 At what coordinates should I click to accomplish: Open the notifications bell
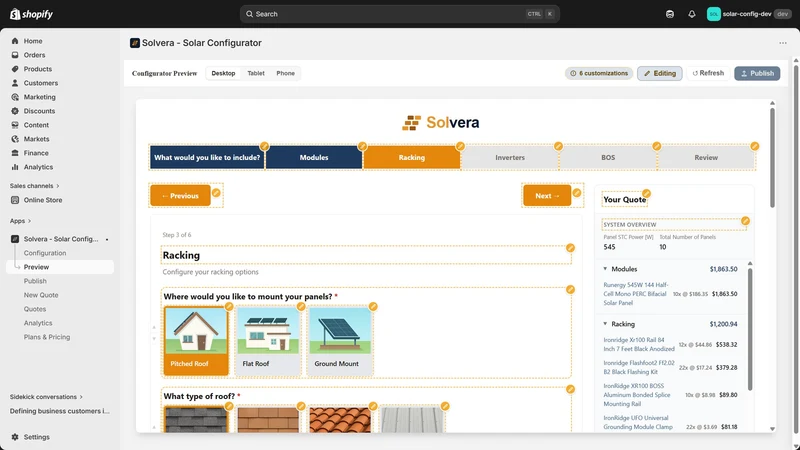pos(691,14)
